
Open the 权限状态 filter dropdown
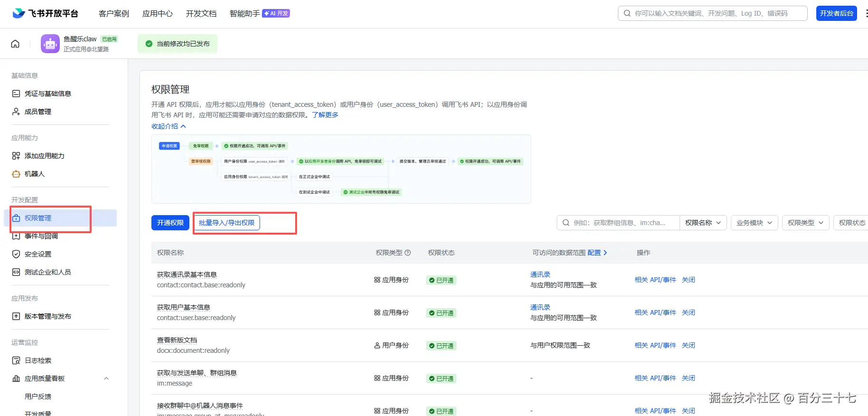[x=852, y=223]
